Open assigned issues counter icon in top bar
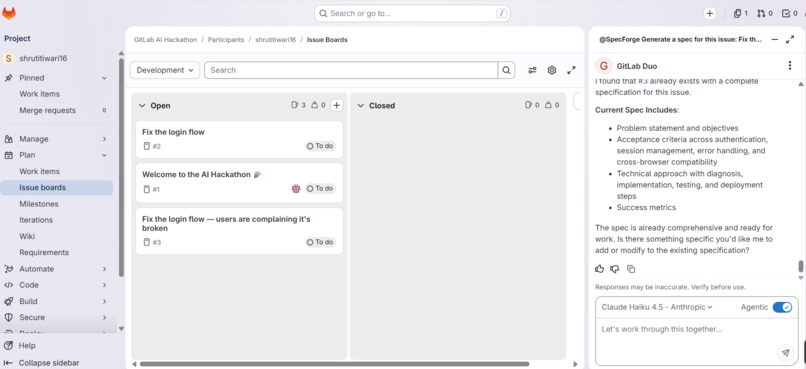Screen dimensions: 806x369 coord(740,14)
